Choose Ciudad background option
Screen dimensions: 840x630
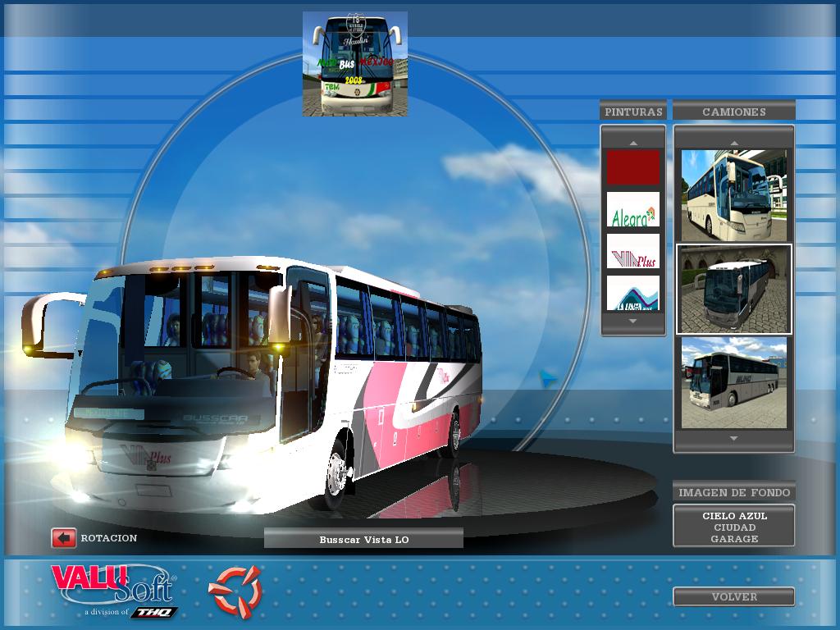734,527
